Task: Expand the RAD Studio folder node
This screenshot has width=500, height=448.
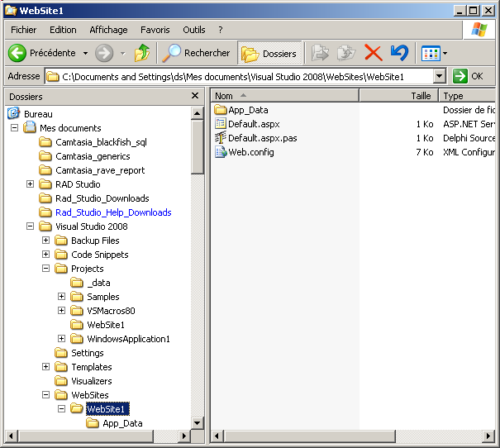Action: click(x=31, y=184)
